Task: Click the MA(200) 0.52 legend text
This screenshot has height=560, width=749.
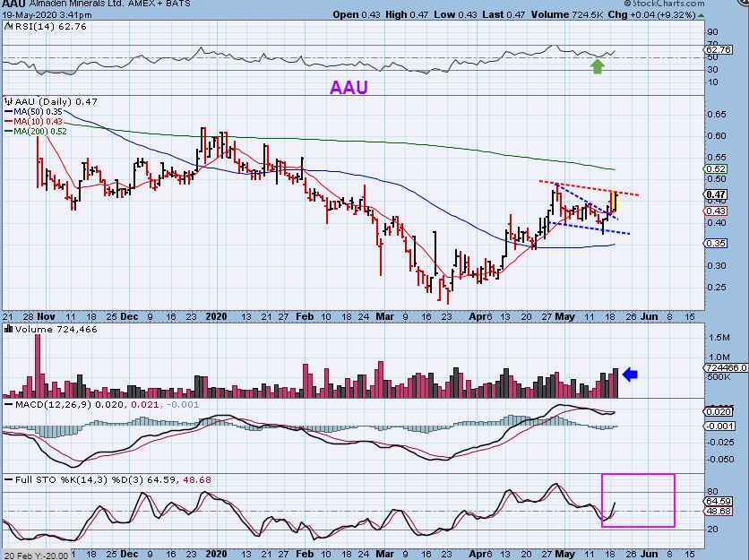Action: [x=40, y=132]
